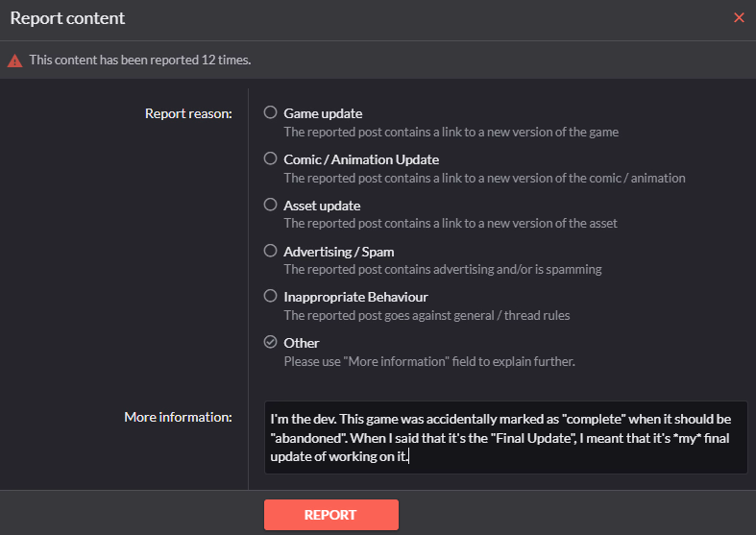Click the "Report content" dialog title
Viewport: 756px width, 535px height.
click(x=67, y=18)
